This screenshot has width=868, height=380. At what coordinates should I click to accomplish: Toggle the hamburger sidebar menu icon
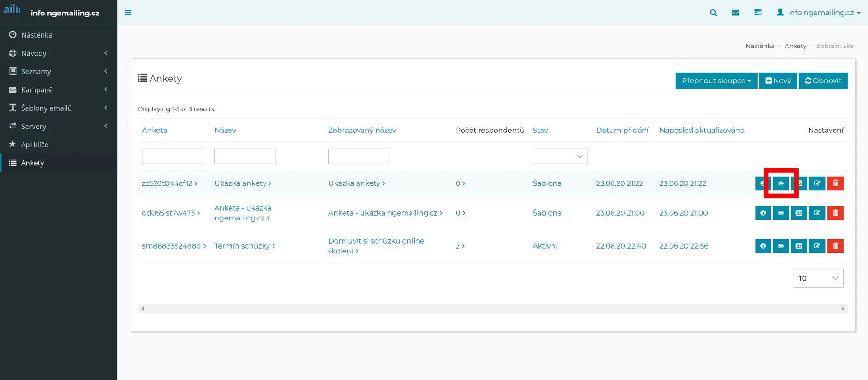[128, 13]
